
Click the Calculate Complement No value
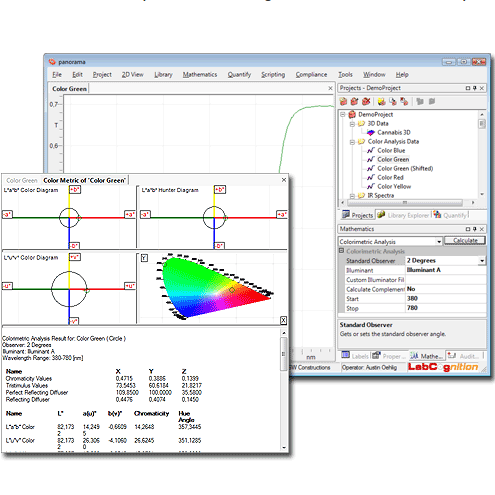click(445, 289)
